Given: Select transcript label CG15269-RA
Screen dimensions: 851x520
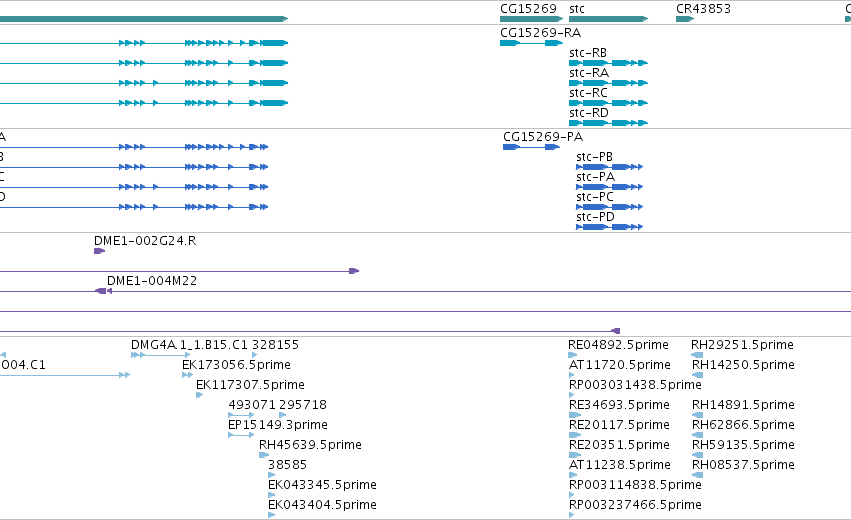Looking at the screenshot, I should (x=541, y=33).
